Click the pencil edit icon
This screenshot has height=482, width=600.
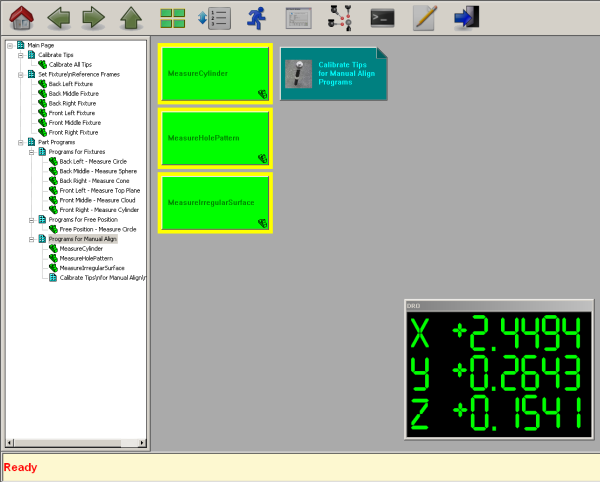pos(425,17)
